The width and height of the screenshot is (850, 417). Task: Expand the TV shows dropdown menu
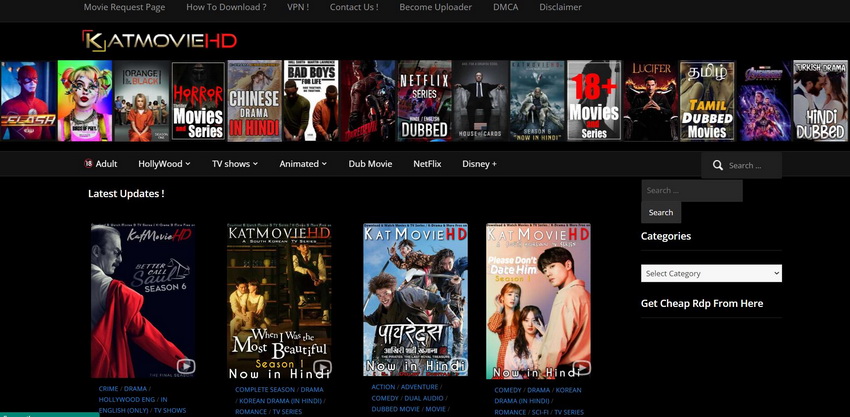[234, 164]
